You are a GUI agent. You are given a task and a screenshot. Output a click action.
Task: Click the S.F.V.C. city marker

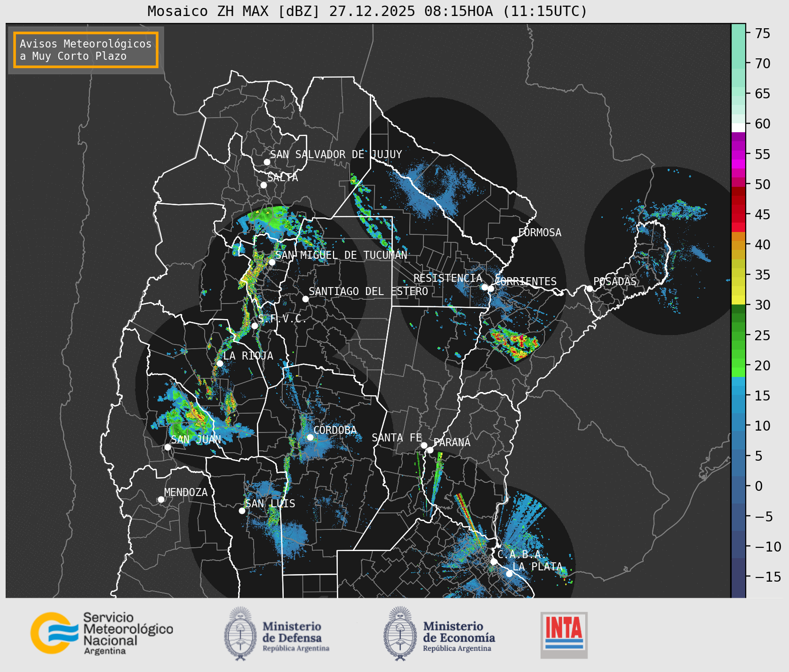255,326
